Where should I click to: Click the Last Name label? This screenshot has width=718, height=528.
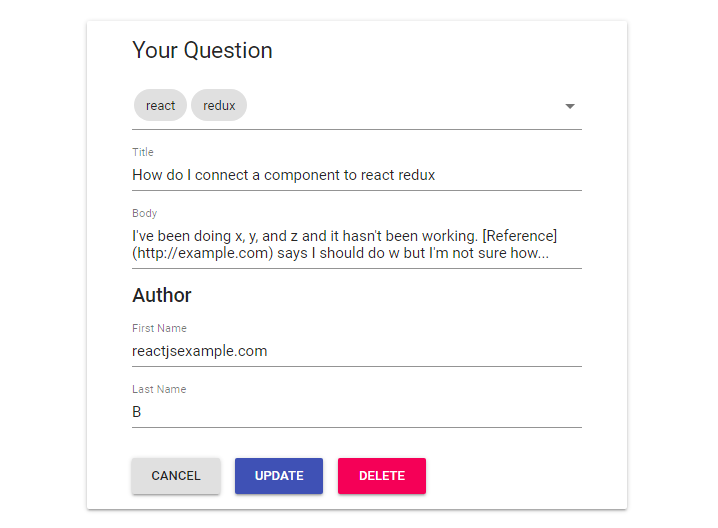click(159, 390)
